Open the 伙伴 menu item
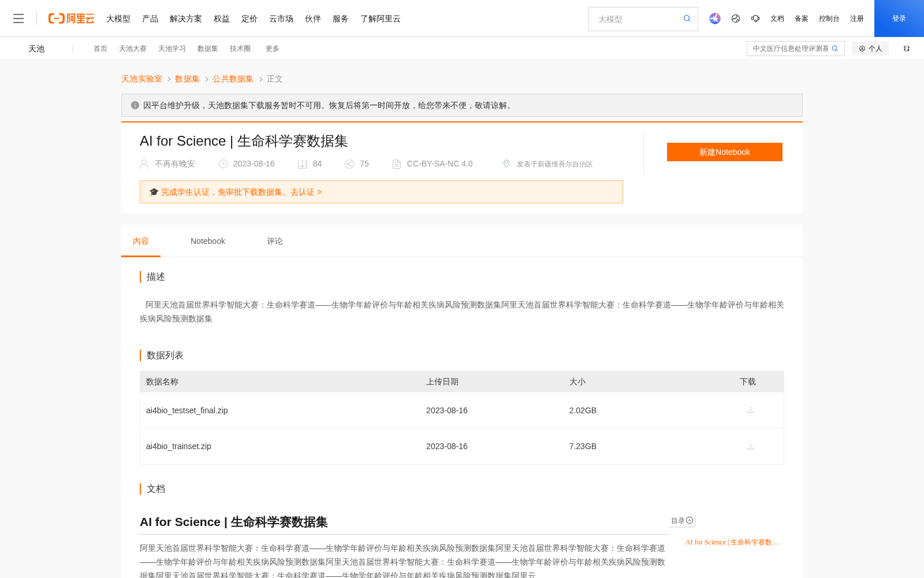 313,18
